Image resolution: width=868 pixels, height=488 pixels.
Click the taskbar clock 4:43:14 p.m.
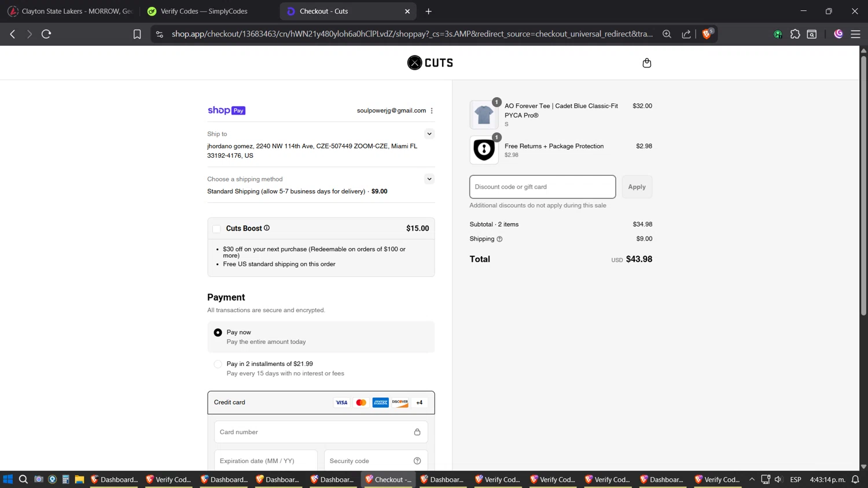[827, 479]
